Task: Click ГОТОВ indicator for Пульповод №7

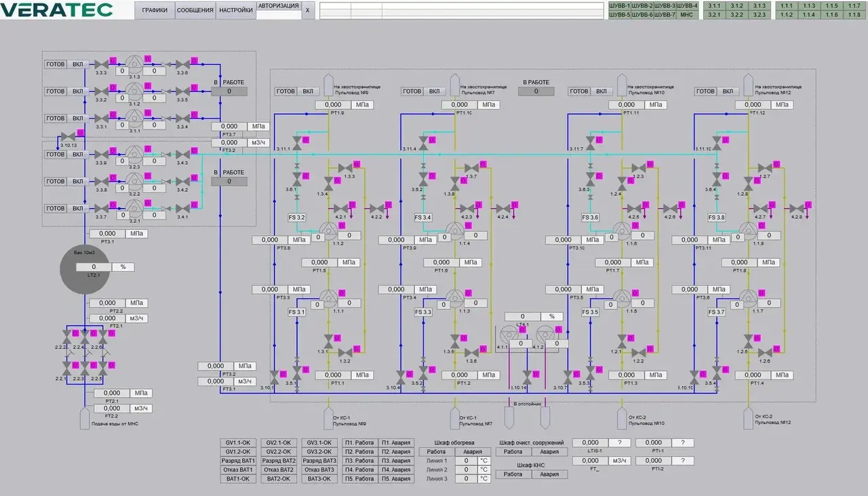Action: tap(412, 91)
